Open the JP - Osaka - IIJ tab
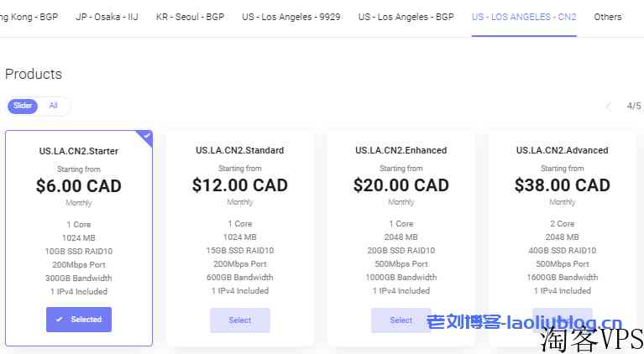 (x=107, y=17)
